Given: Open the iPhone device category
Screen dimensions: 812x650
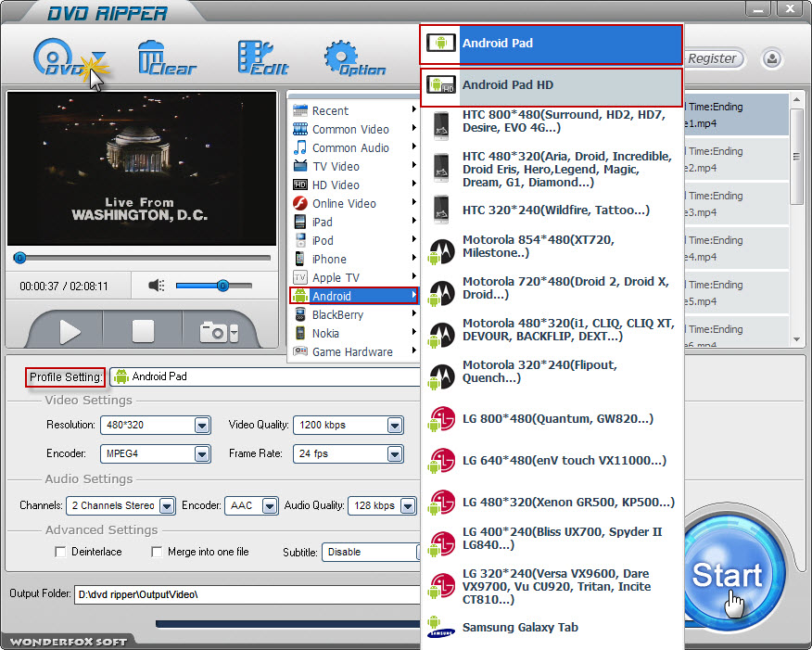Looking at the screenshot, I should click(354, 259).
